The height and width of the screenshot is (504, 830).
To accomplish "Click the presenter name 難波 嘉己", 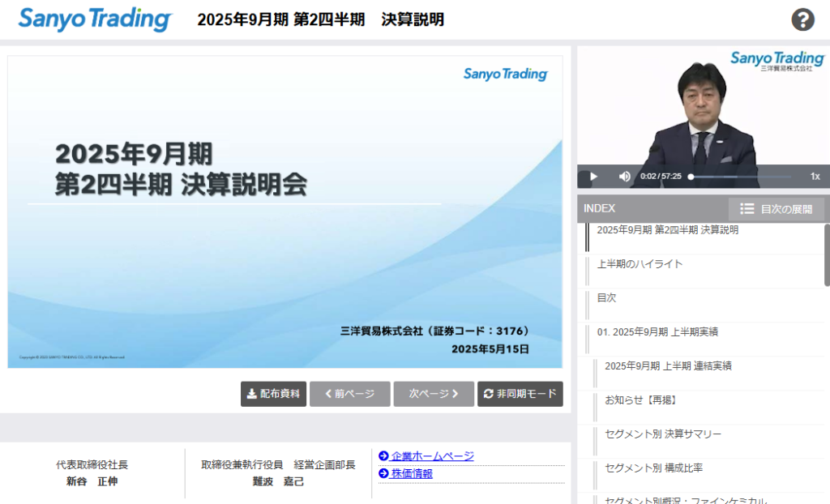I will [x=278, y=481].
